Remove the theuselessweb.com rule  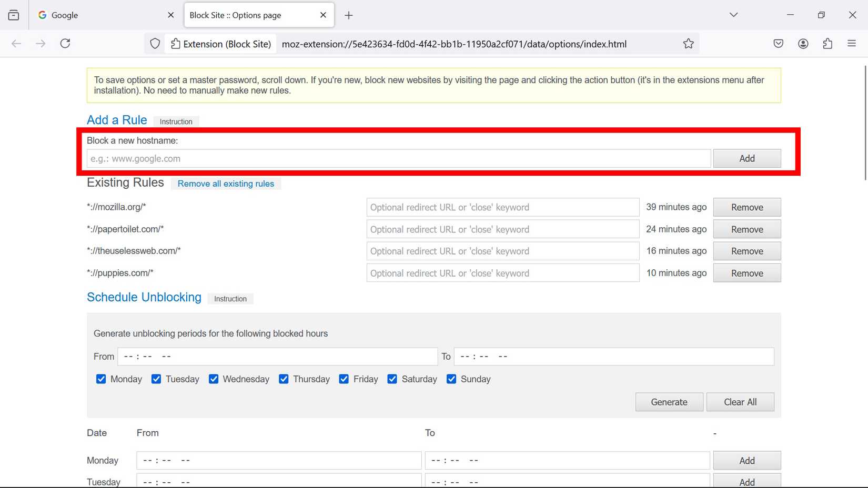[x=747, y=251]
